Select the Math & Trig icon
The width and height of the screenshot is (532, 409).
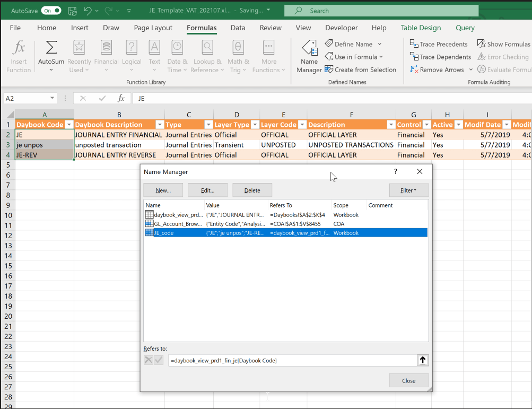[x=238, y=53]
